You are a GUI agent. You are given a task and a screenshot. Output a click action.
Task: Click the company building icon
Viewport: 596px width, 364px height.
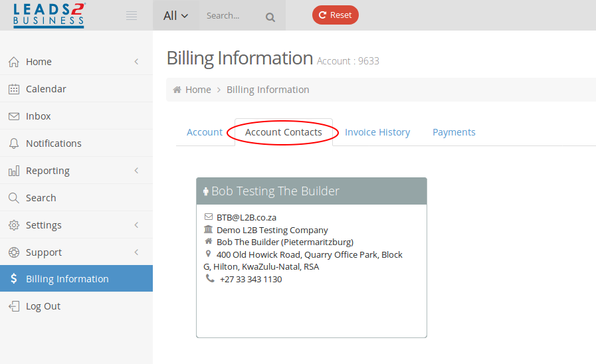208,229
